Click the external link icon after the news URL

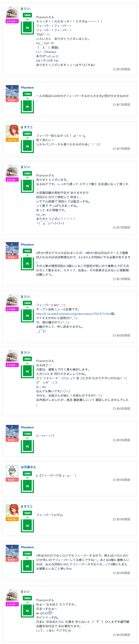pyautogui.click(x=113, y=314)
